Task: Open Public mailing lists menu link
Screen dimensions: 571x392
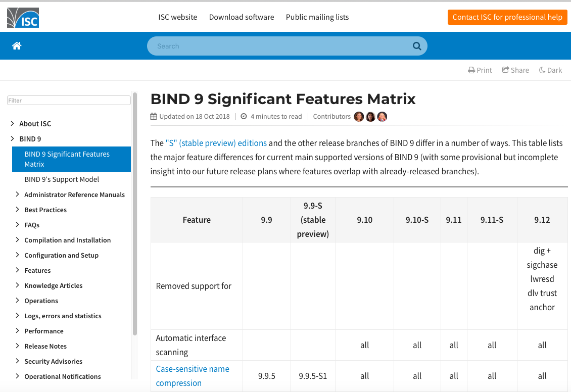Action: 317,17
